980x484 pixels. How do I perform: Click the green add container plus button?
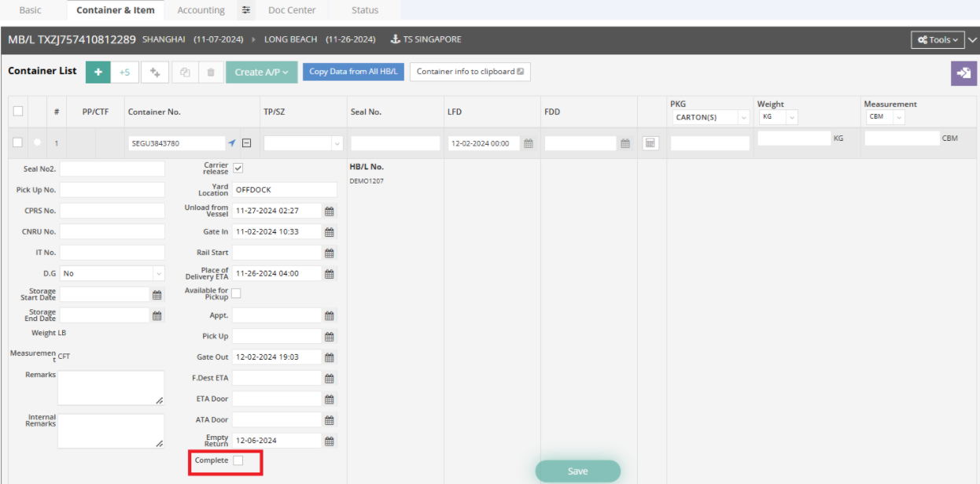(x=98, y=72)
